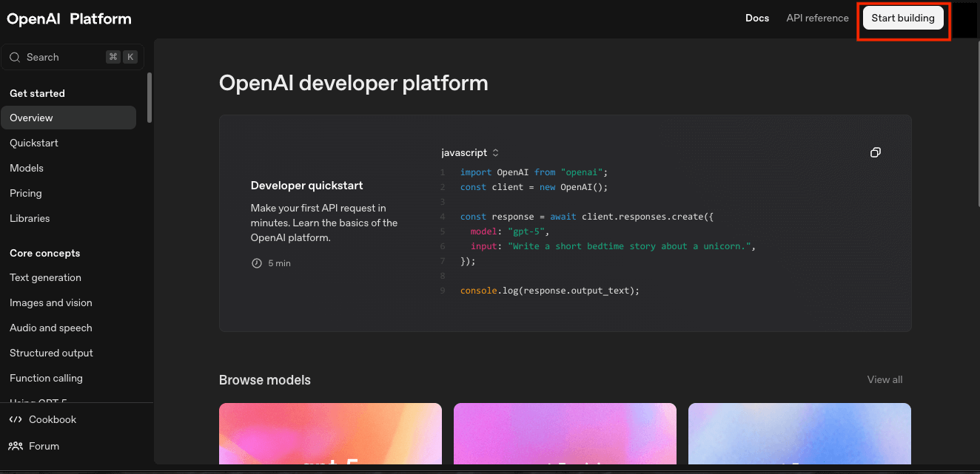Open Text generation page
980x474 pixels.
(45, 277)
